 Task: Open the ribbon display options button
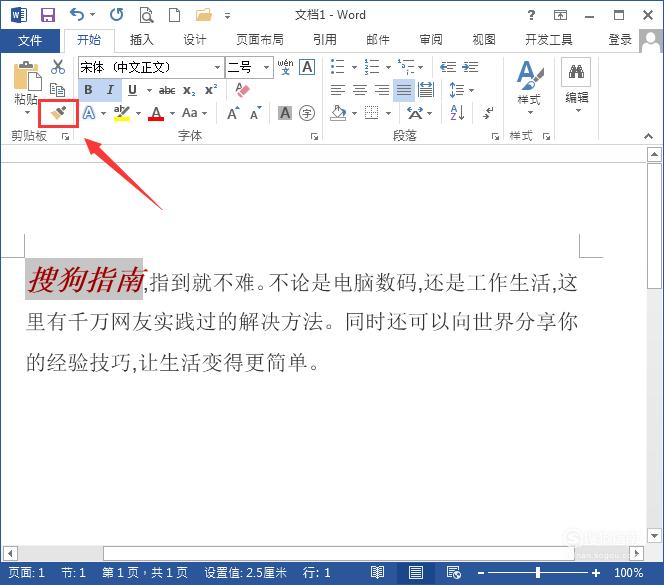560,15
